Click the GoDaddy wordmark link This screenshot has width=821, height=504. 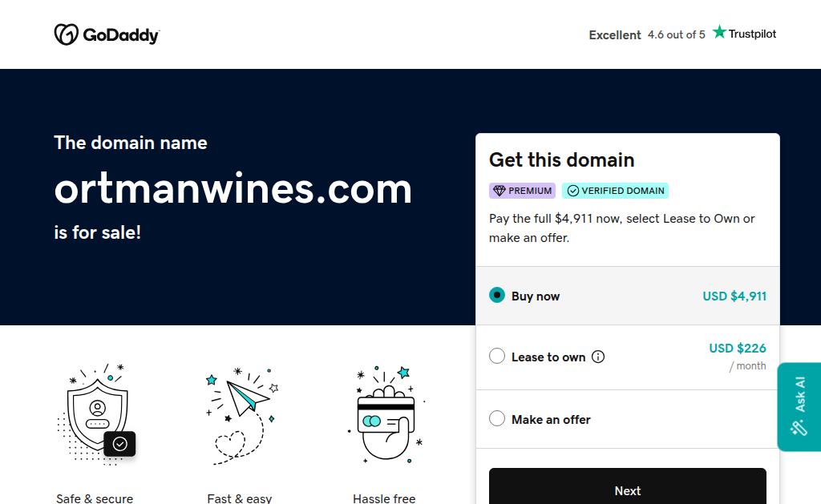click(x=121, y=35)
